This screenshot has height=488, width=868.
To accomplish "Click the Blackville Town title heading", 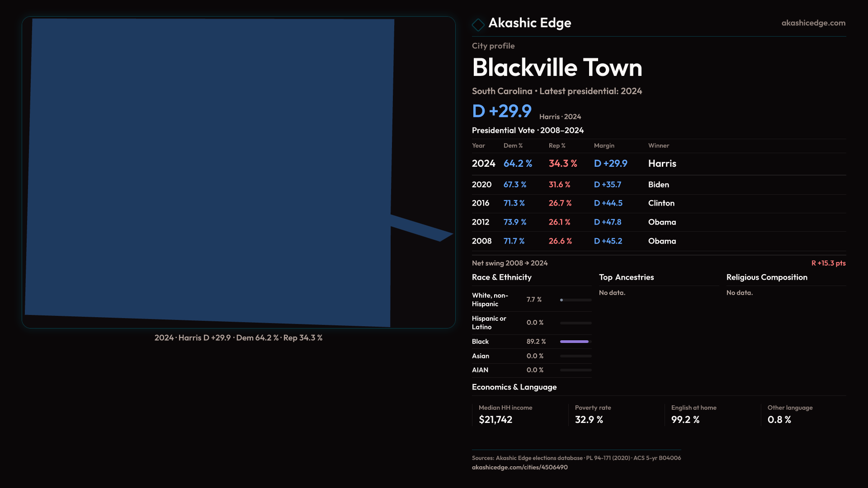I will point(557,68).
